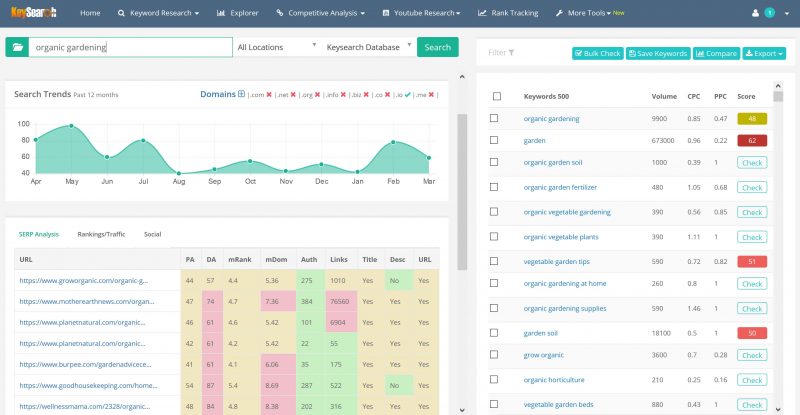Check the 'garden soil' keyword row

[494, 332]
